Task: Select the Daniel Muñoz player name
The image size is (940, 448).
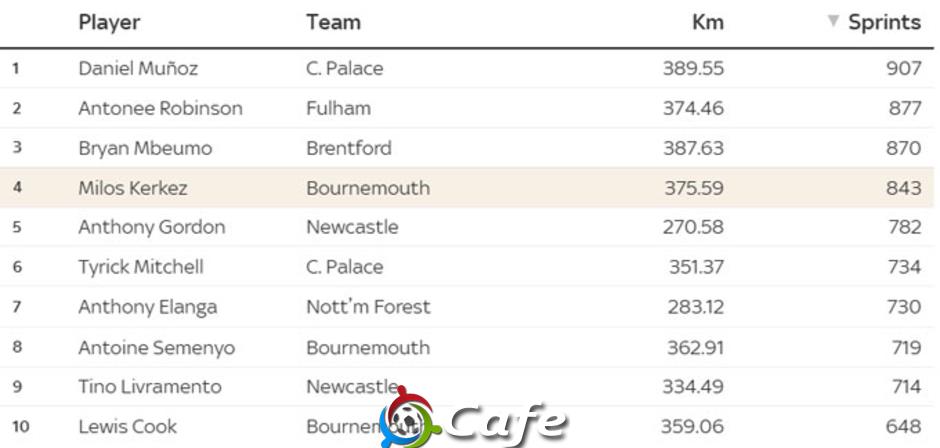Action: click(138, 68)
